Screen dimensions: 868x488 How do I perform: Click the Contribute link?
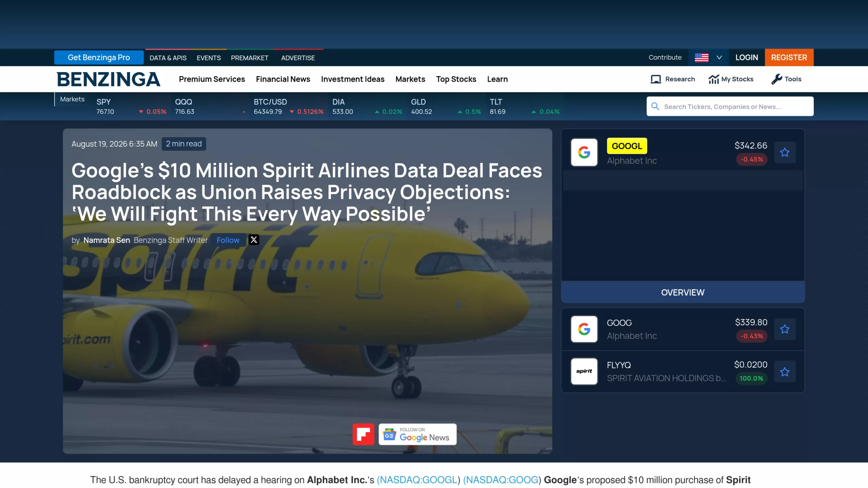[x=665, y=58]
